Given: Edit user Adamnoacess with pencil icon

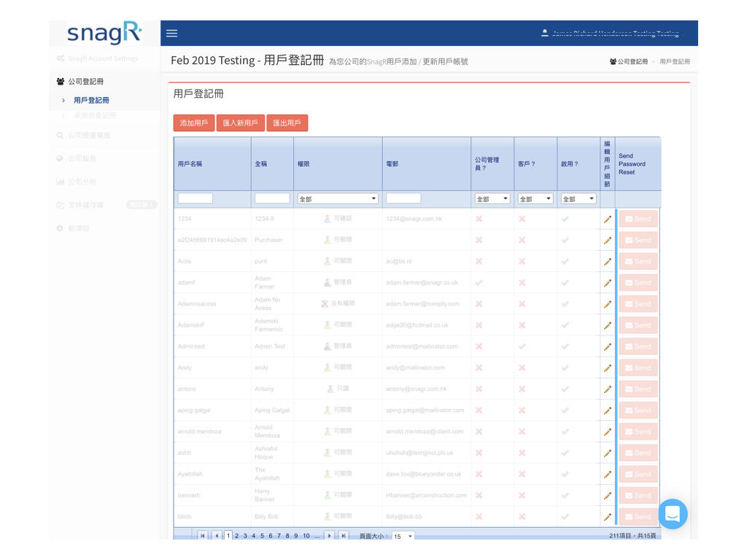Looking at the screenshot, I should click(x=608, y=304).
